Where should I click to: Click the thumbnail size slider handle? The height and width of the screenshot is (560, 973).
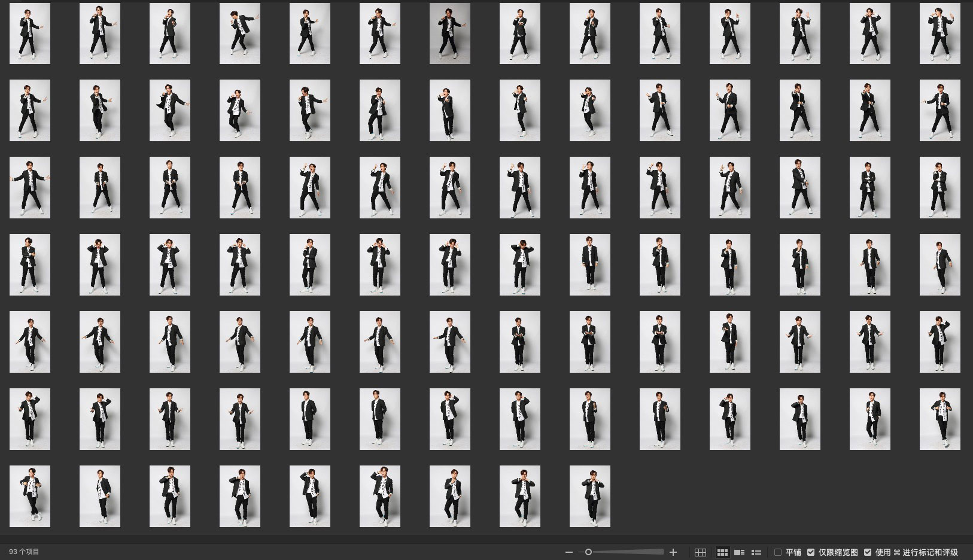[588, 552]
